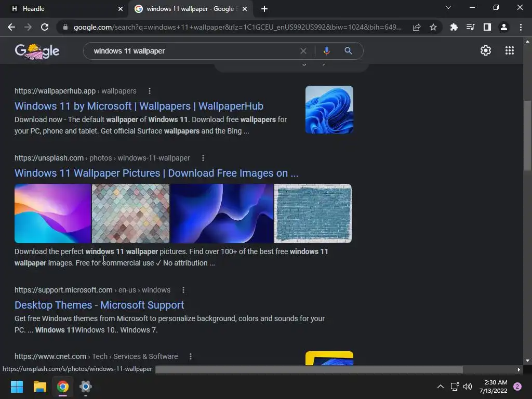Open the tab search dropdown arrow
532x399 pixels.
[x=448, y=7]
